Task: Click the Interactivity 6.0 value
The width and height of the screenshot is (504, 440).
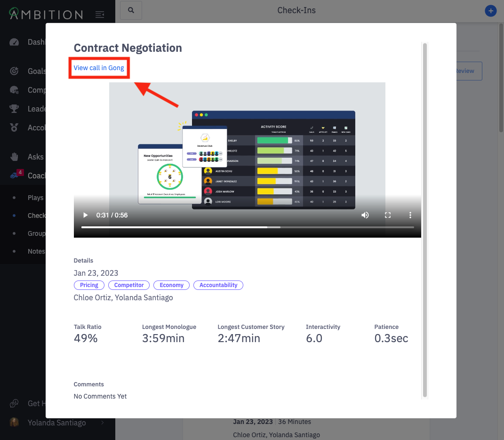Action: 314,338
